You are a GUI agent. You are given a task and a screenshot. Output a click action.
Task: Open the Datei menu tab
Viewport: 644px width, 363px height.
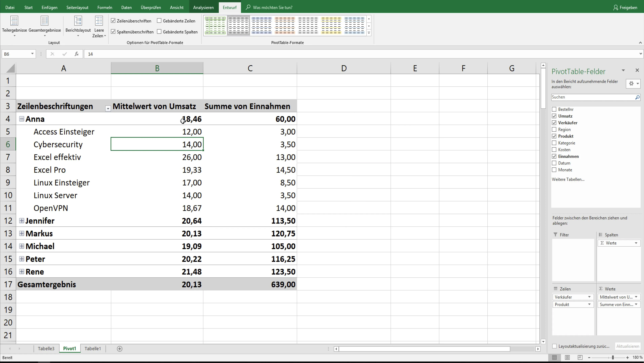(x=10, y=8)
